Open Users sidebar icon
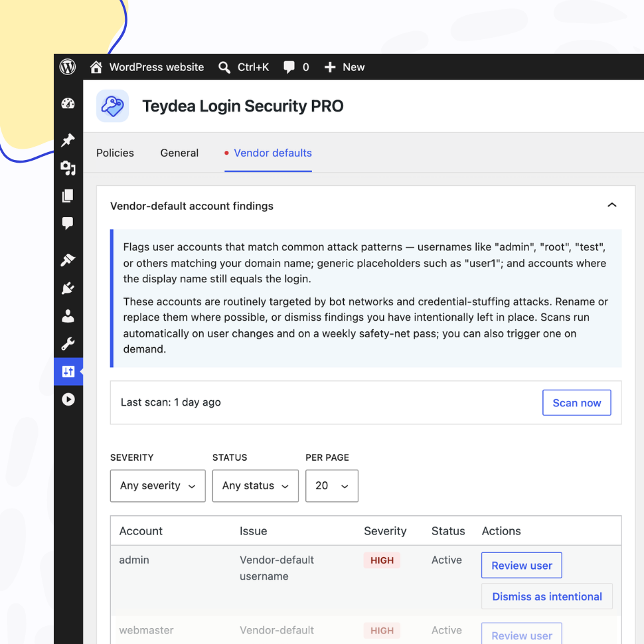644x644 pixels. pos(68,316)
